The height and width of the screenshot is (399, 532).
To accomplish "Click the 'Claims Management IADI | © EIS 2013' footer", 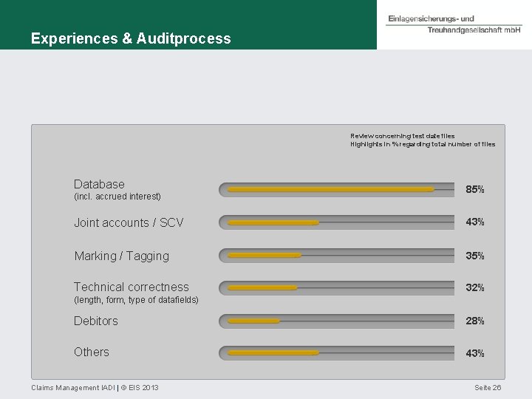I will click(95, 387).
